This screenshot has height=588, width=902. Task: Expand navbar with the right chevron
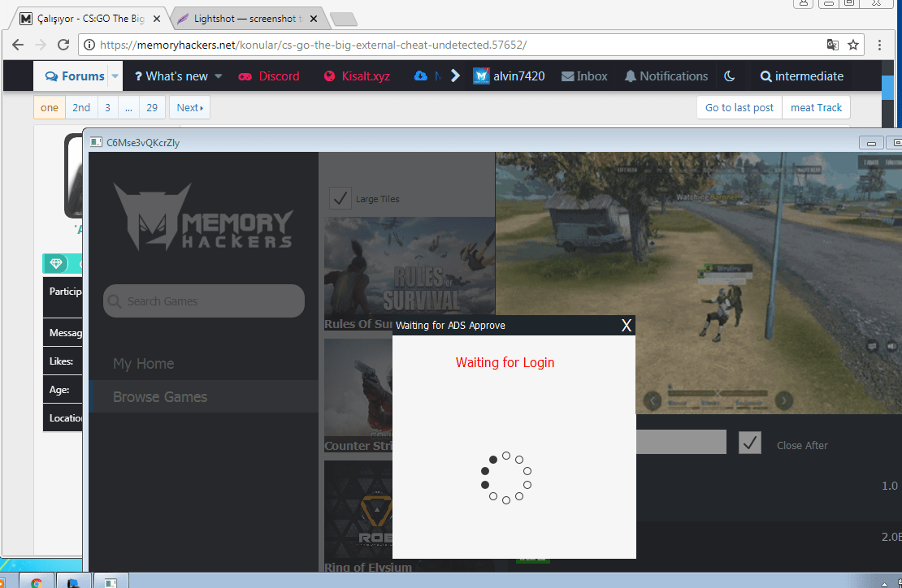(x=455, y=76)
